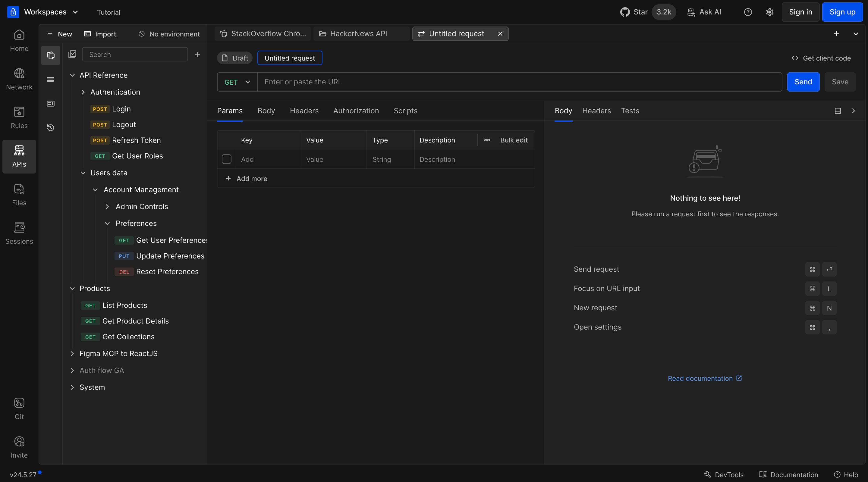Click the GitHub Star icon
This screenshot has width=868, height=482.
coord(625,12)
